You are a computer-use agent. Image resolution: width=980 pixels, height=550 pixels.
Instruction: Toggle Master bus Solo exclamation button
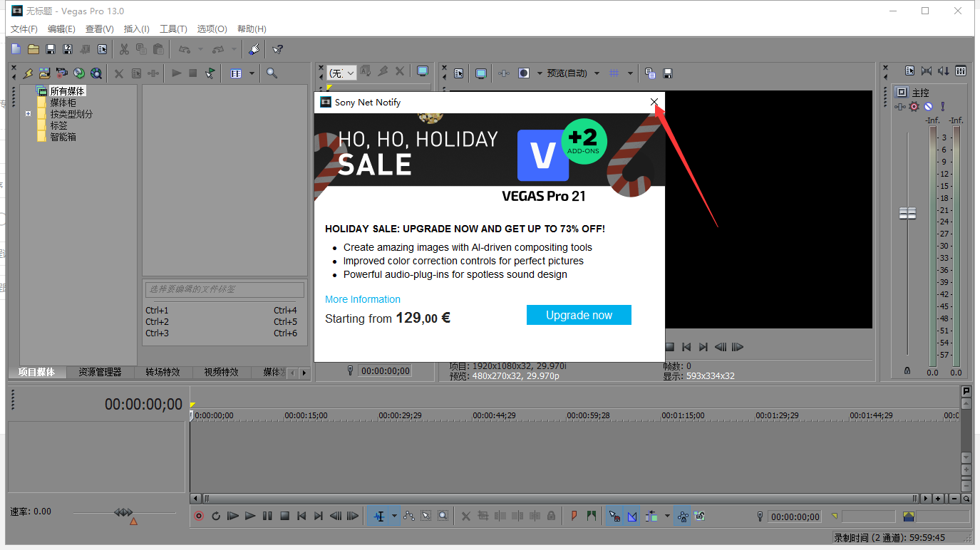(942, 106)
